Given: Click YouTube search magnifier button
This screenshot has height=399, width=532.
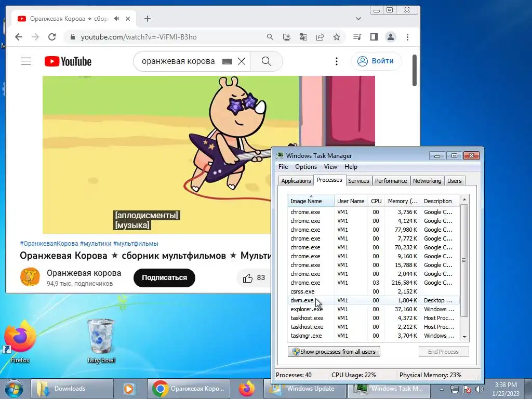Looking at the screenshot, I should click(x=267, y=61).
